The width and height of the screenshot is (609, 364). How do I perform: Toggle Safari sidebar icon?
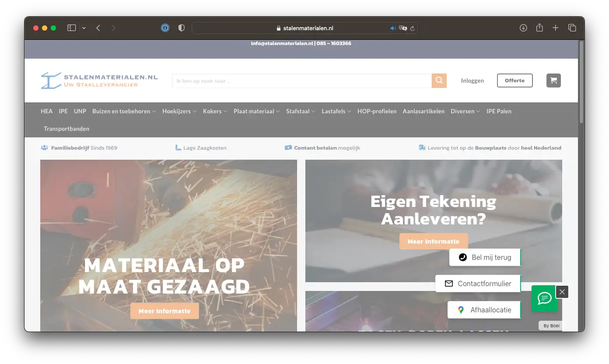(72, 28)
